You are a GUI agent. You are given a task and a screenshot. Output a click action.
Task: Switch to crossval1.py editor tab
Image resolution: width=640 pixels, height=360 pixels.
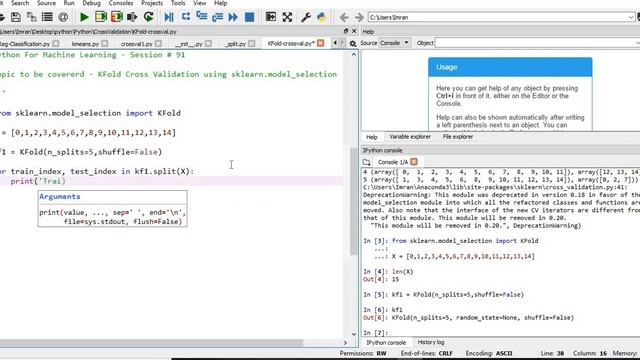click(136, 44)
